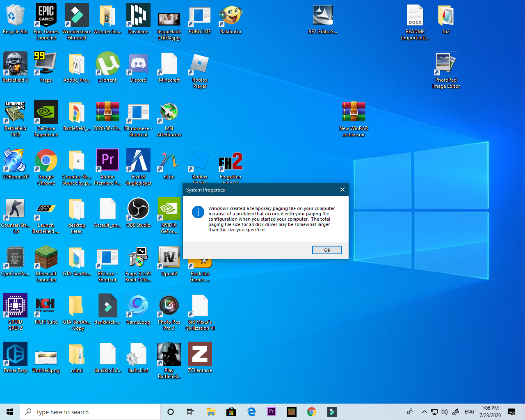This screenshot has width=525, height=420.
Task: Select the Photo Pos Pro 3 icon
Action: pos(169,313)
